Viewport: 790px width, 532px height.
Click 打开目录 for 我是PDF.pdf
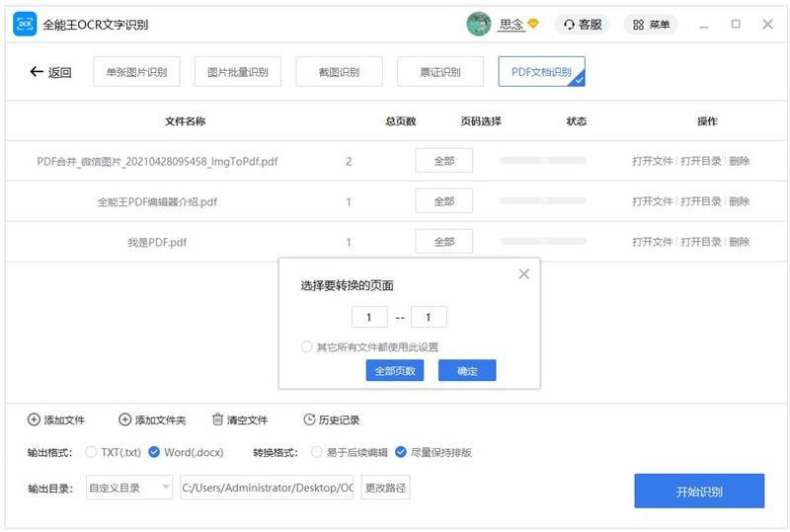click(701, 241)
